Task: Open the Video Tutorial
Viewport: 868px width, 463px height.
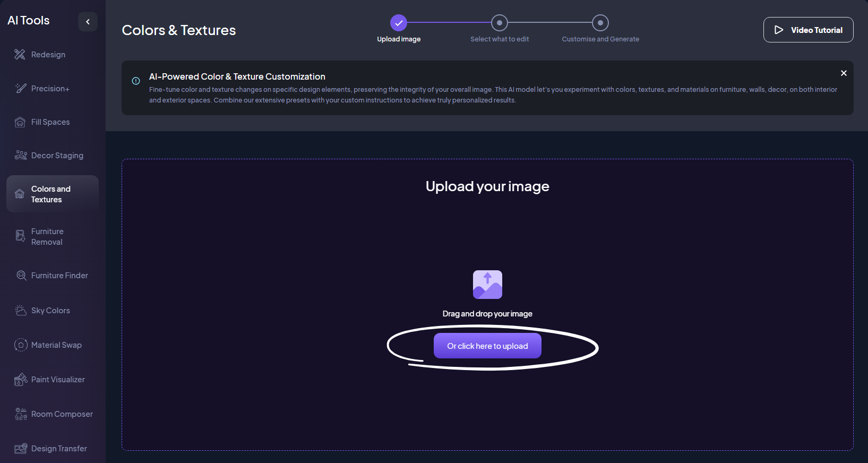Action: (x=808, y=30)
